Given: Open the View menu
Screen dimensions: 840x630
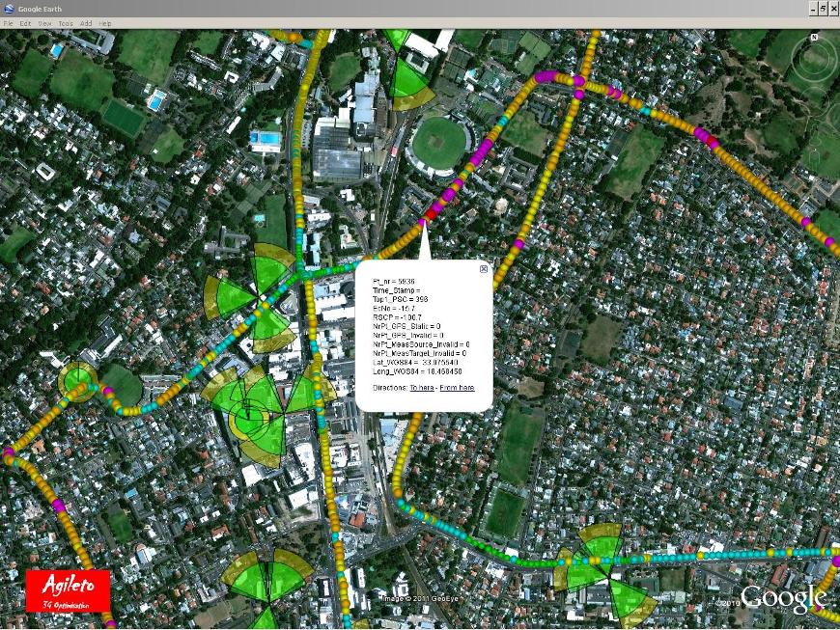Looking at the screenshot, I should 45,23.
